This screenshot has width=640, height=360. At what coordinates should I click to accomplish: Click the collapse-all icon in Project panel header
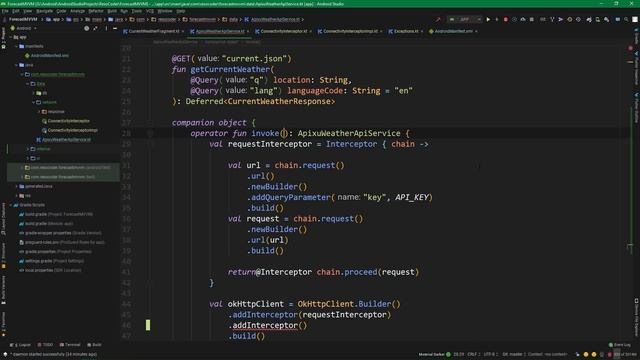(x=96, y=28)
